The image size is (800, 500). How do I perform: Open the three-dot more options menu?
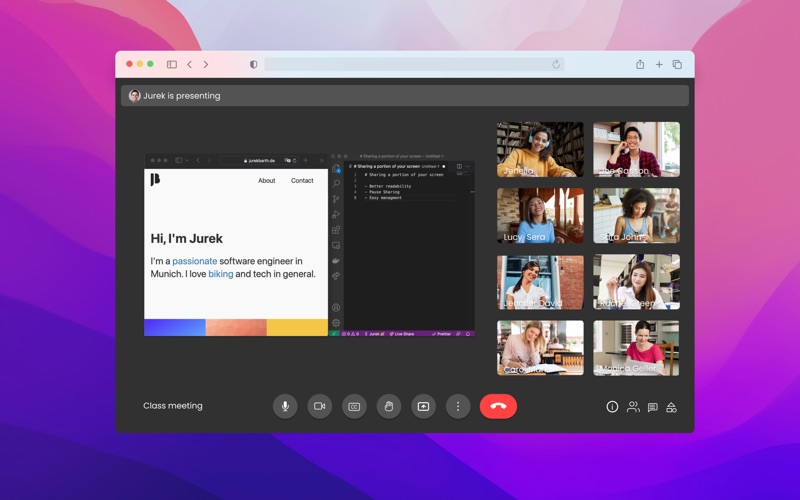tap(458, 406)
